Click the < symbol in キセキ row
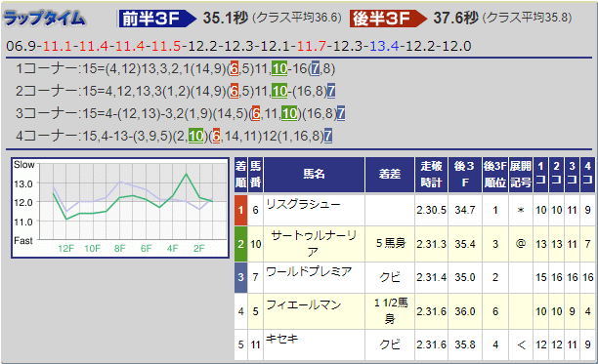This screenshot has width=598, height=364. click(x=521, y=344)
